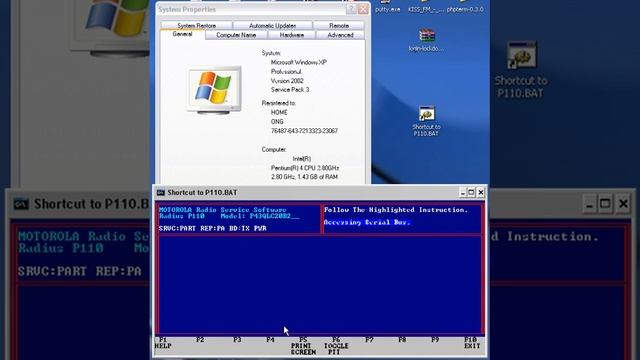
Task: Click the F3 function key label
Action: pos(237,340)
